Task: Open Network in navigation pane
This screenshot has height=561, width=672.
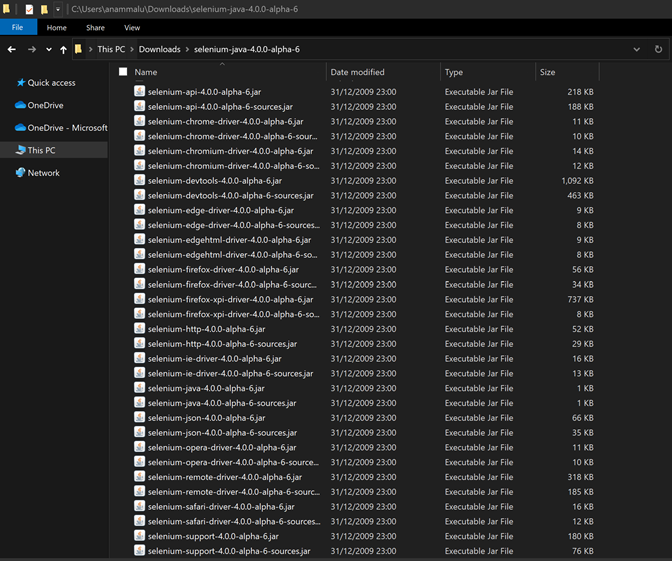Action: [43, 173]
